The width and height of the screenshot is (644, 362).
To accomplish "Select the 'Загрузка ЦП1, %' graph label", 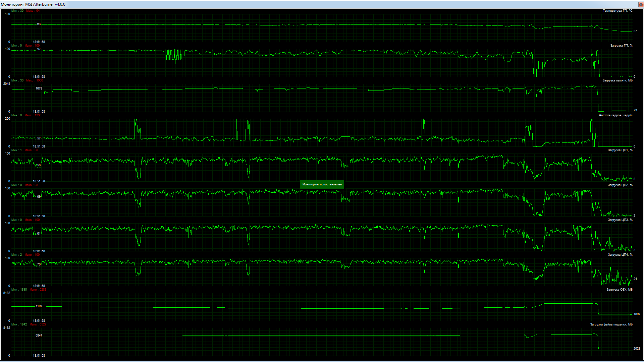I will [x=620, y=150].
